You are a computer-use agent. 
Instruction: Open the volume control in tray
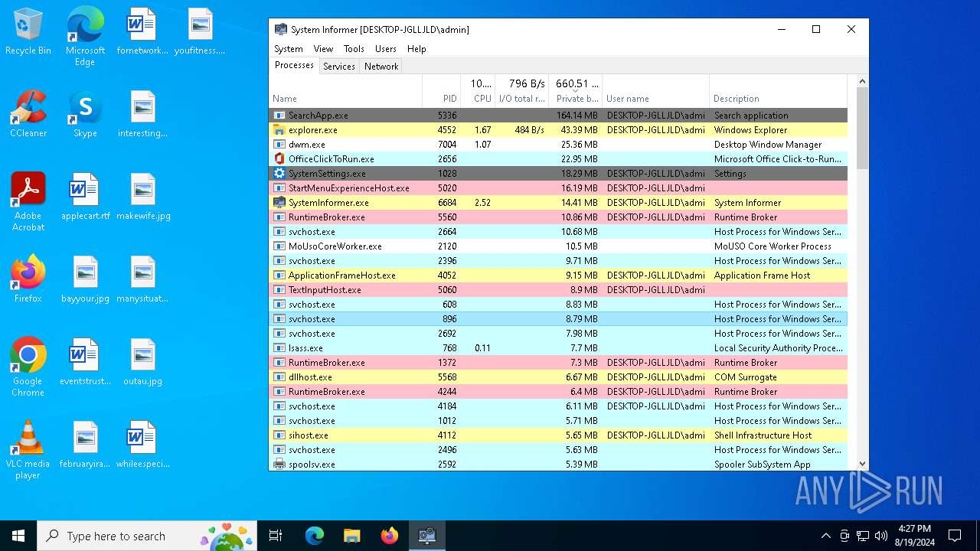click(881, 536)
